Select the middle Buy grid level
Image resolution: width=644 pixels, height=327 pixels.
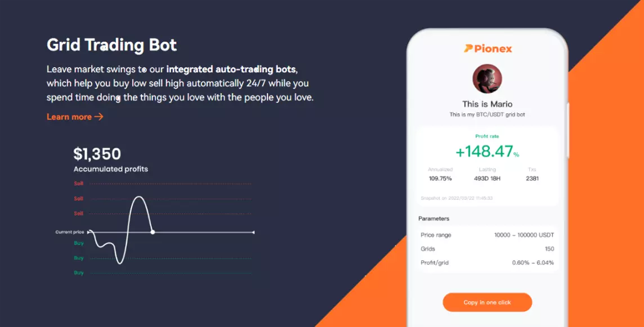pos(79,258)
